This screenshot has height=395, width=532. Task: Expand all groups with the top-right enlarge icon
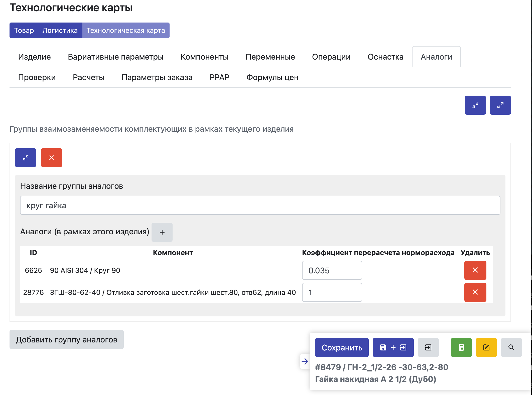click(500, 105)
